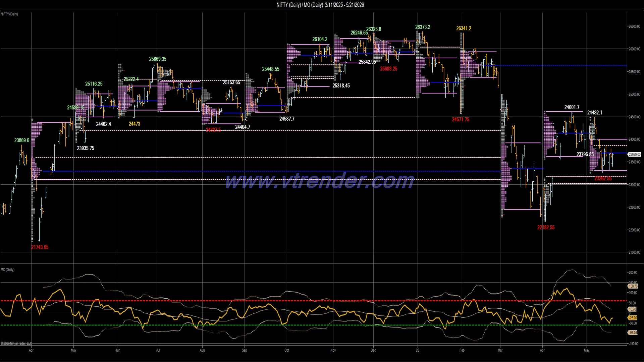
Task: Select the 24589.15 price label
Action: tap(76, 108)
